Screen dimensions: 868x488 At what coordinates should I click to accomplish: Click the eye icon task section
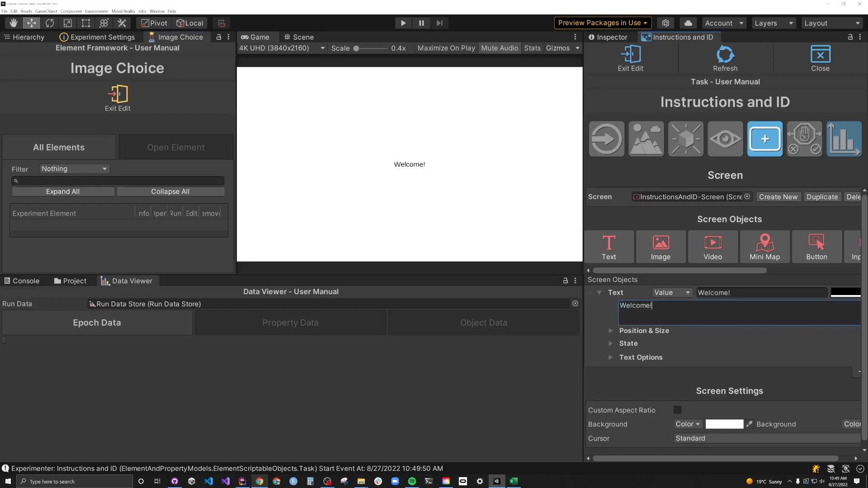pos(725,139)
